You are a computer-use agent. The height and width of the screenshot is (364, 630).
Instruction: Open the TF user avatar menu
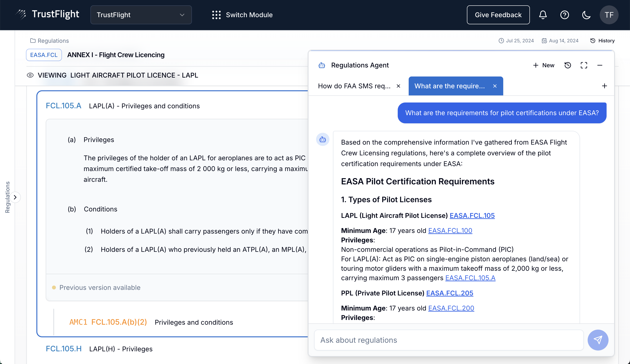[x=609, y=15]
